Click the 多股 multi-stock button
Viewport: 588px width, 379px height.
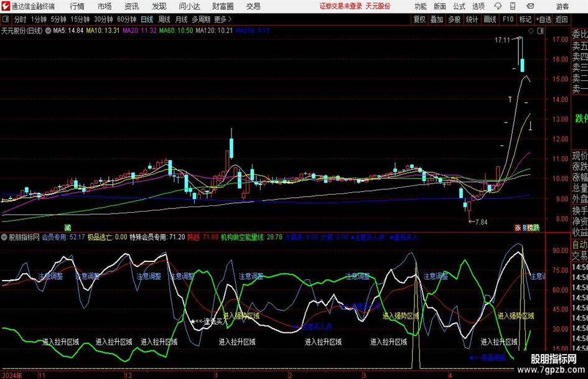tap(454, 19)
